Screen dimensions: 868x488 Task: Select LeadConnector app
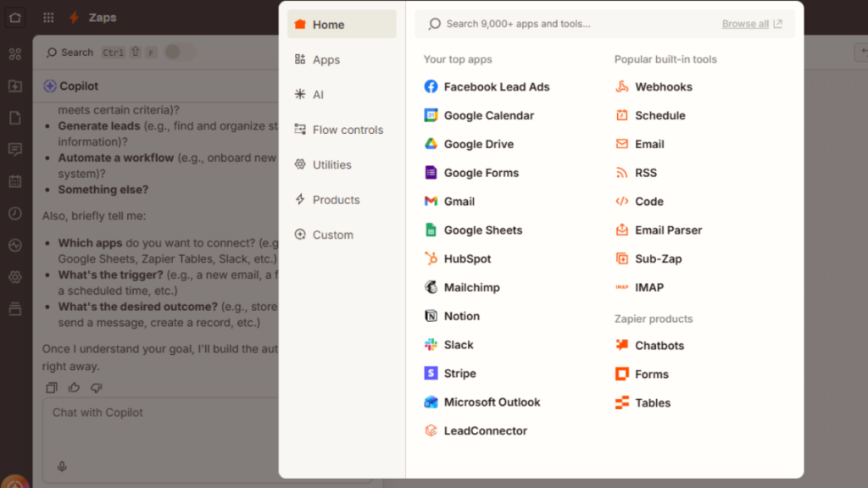click(x=476, y=431)
